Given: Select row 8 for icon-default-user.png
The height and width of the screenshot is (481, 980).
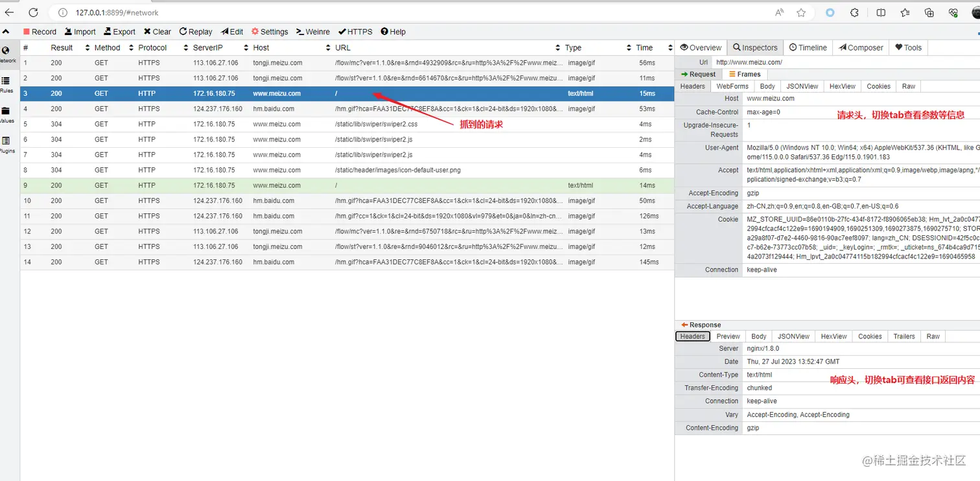Looking at the screenshot, I should (347, 170).
